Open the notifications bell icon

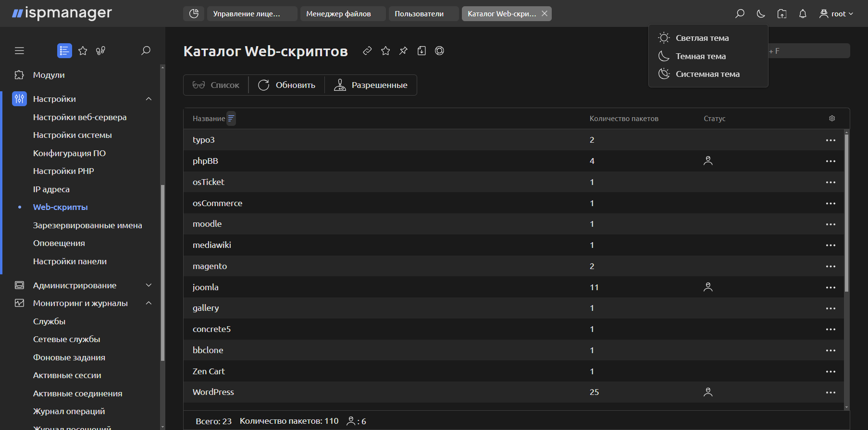point(803,14)
